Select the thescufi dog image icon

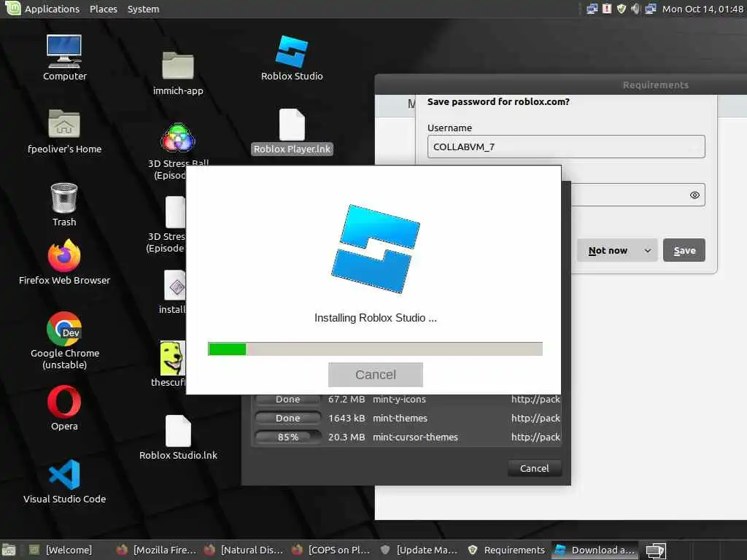tap(172, 358)
